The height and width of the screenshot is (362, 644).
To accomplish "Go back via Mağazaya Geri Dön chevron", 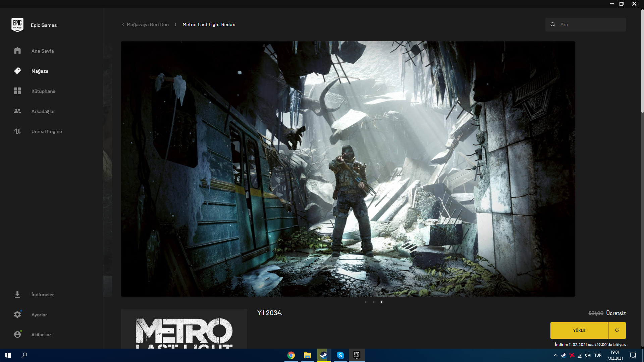I will (123, 24).
